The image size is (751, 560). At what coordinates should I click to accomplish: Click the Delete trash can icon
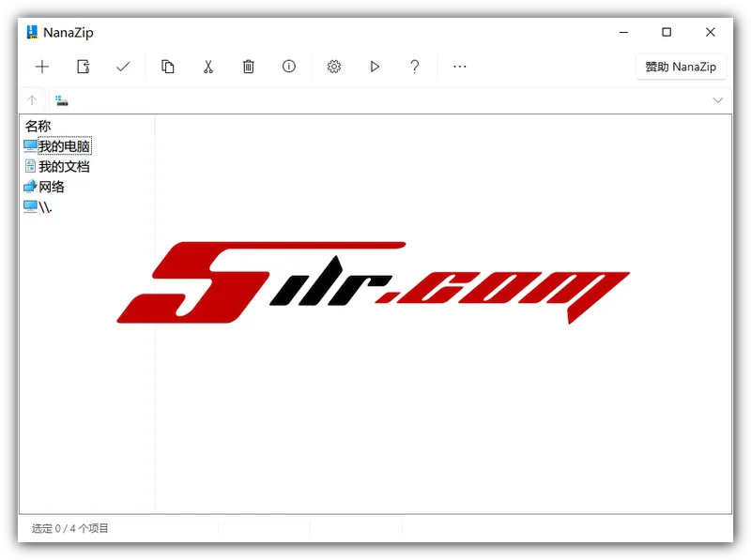248,67
